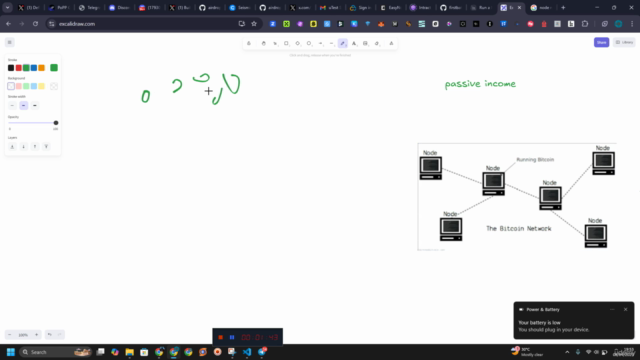Reload the browser page

(x=36, y=24)
